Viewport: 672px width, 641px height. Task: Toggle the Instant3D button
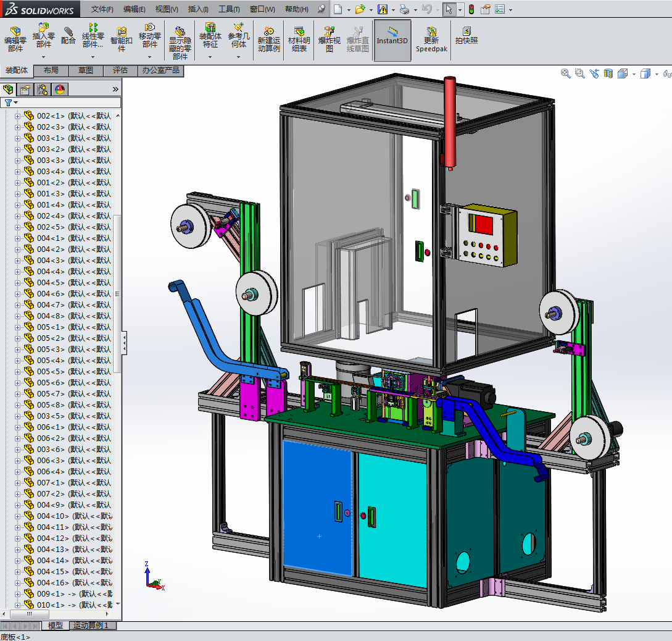pos(392,36)
